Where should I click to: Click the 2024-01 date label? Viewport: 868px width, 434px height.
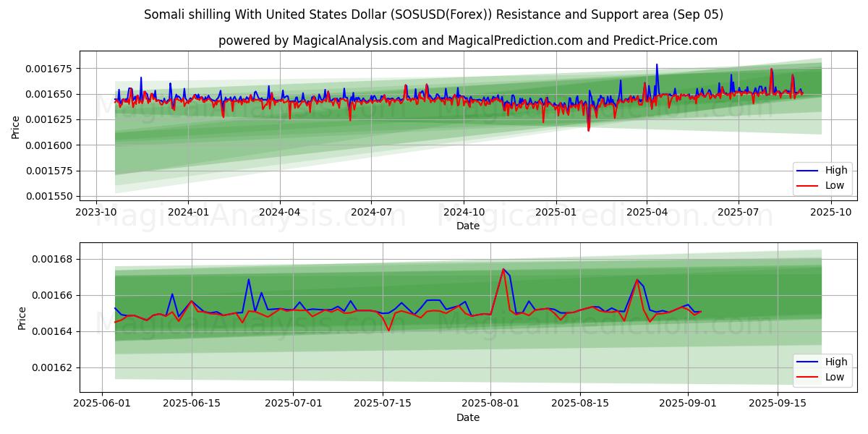pos(188,213)
